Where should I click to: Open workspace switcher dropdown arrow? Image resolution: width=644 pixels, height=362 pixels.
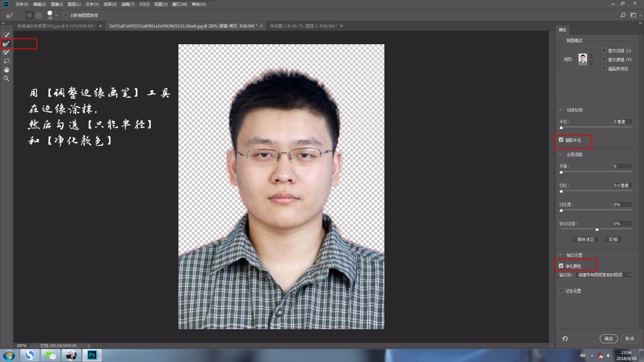(640, 15)
